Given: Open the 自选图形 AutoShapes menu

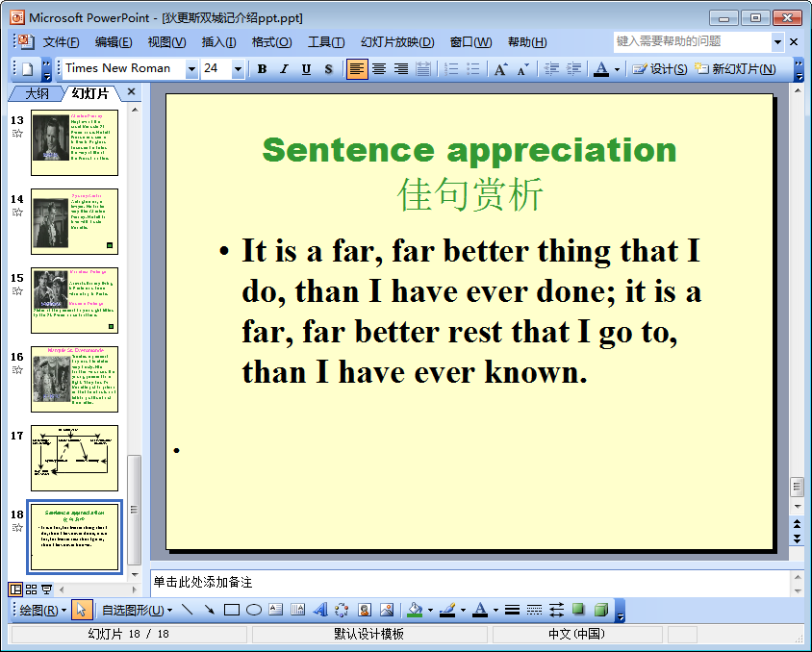Looking at the screenshot, I should (137, 611).
